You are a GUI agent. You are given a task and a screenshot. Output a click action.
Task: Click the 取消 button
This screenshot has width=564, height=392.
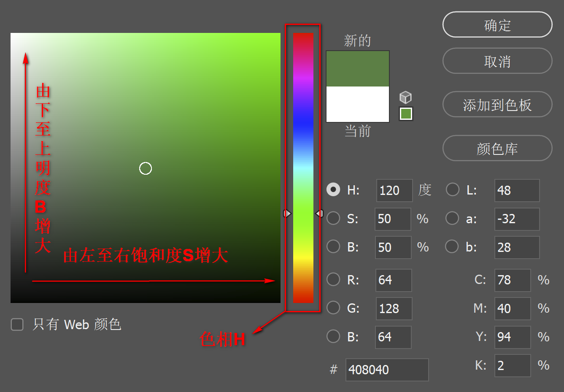[497, 61]
